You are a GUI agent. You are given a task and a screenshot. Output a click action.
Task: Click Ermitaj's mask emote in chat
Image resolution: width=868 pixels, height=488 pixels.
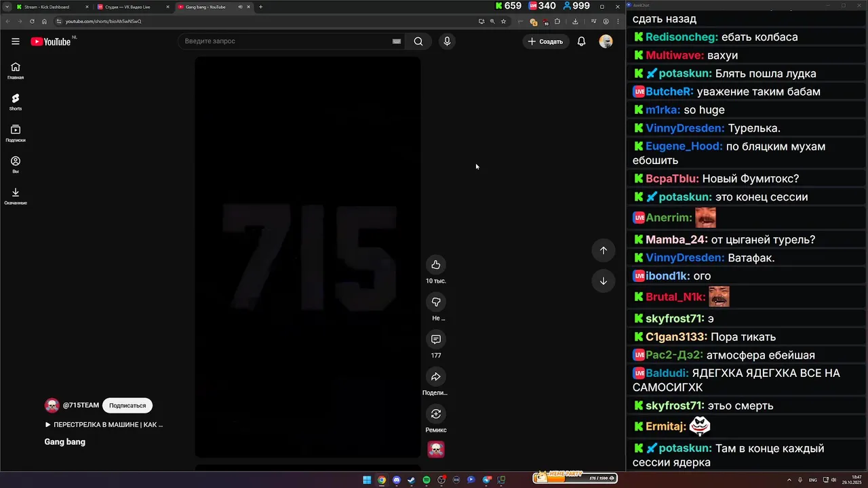(700, 426)
